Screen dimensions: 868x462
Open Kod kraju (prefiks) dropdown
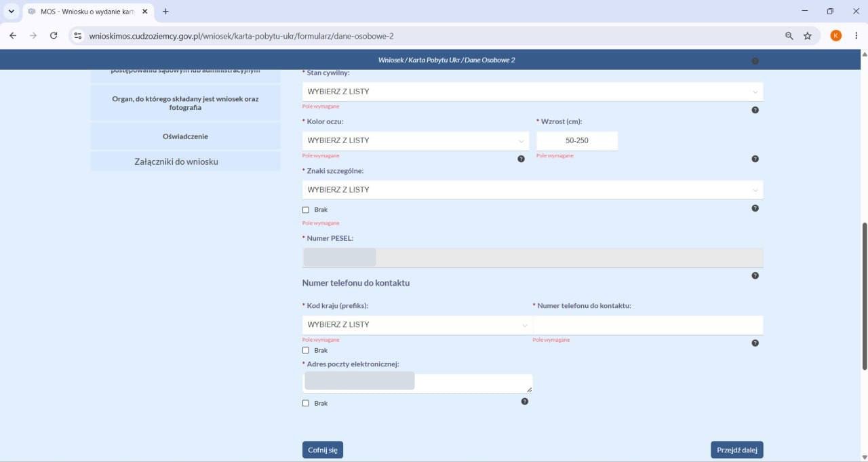[416, 325]
